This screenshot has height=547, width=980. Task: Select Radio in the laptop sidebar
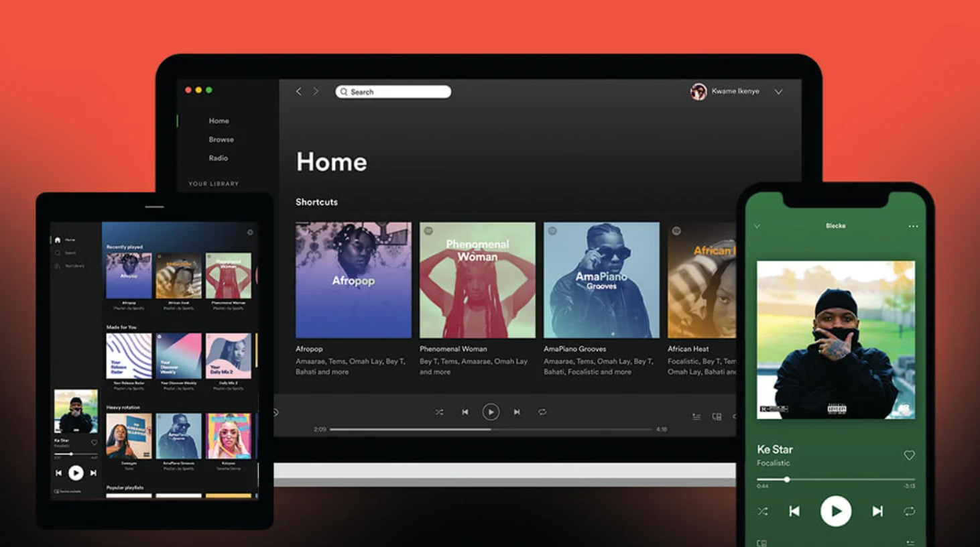218,158
